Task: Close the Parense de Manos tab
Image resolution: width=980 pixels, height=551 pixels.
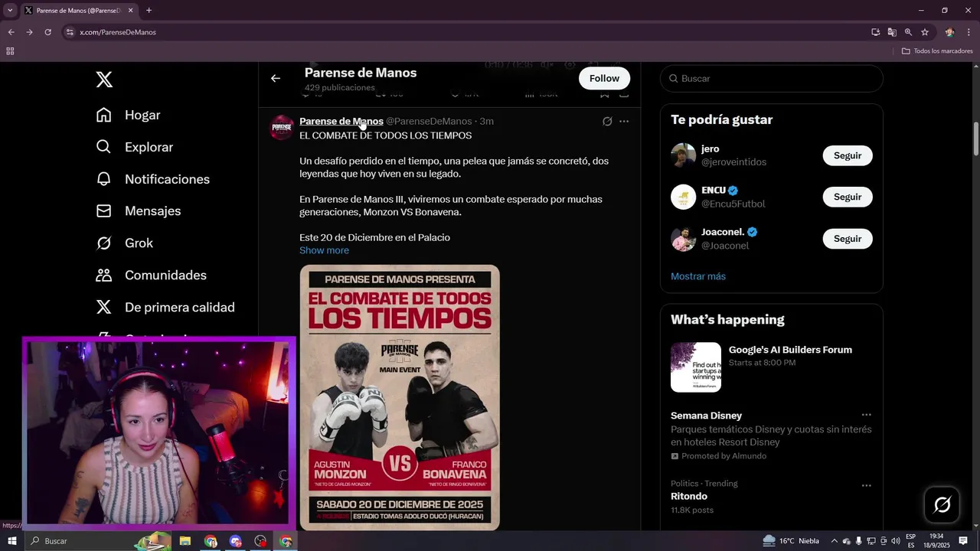Action: click(130, 11)
